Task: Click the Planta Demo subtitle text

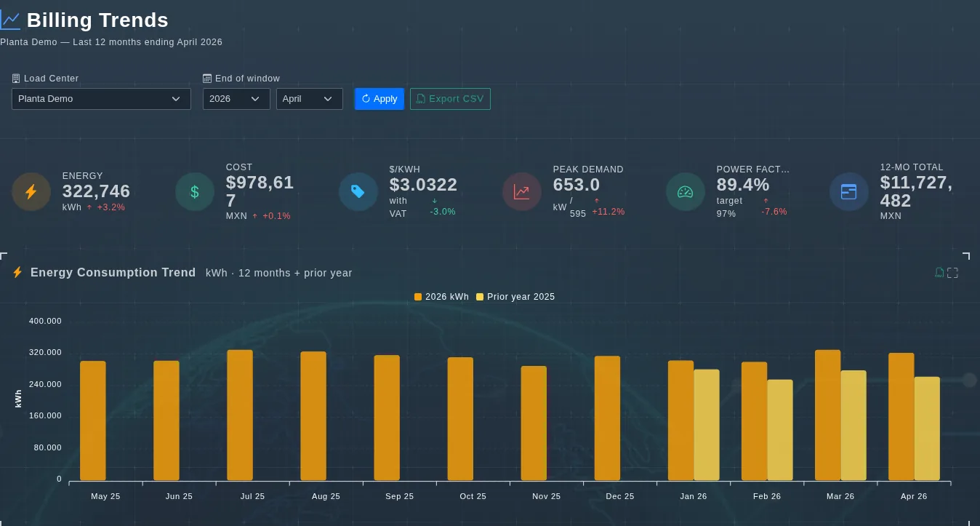Action: pyautogui.click(x=111, y=42)
